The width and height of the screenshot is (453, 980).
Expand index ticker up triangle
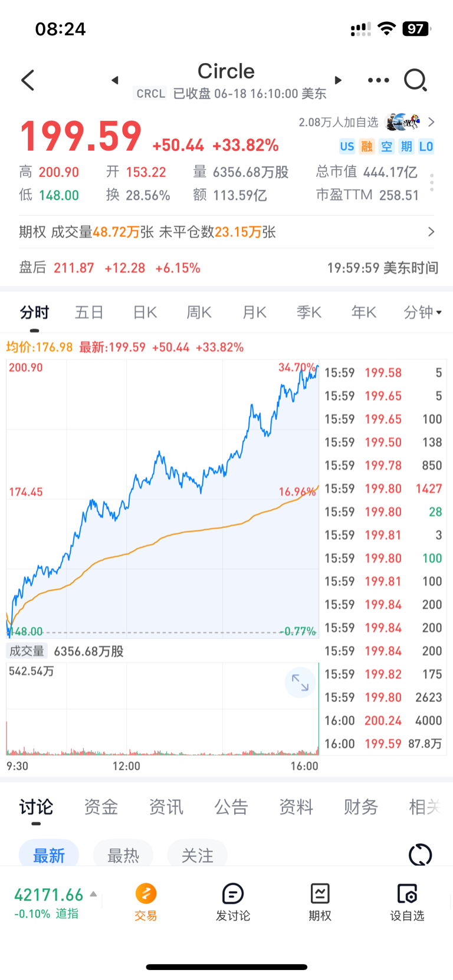93,895
